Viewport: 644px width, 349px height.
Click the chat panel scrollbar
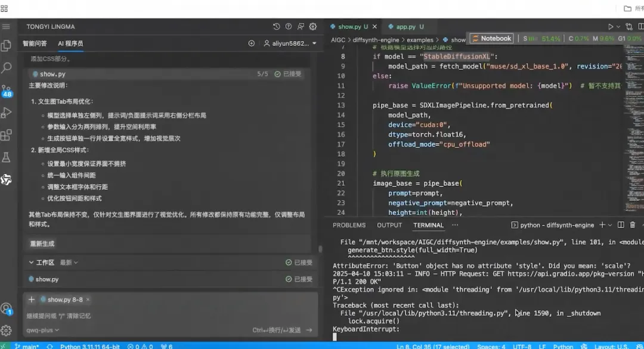(320, 248)
